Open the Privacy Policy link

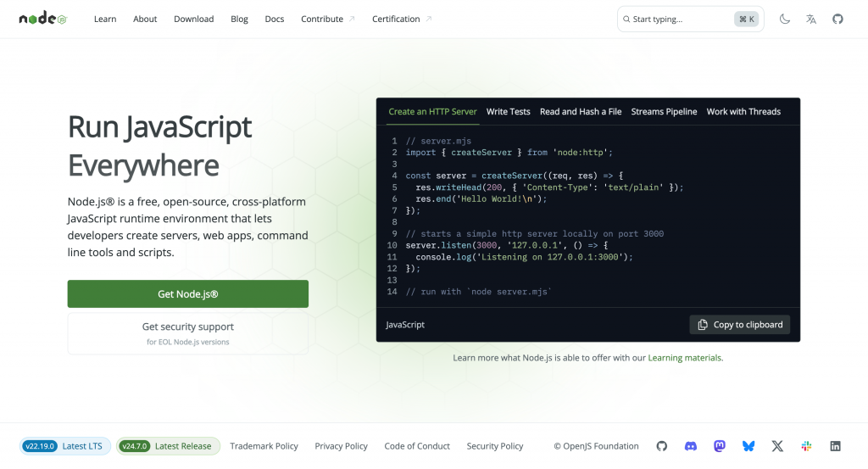341,446
